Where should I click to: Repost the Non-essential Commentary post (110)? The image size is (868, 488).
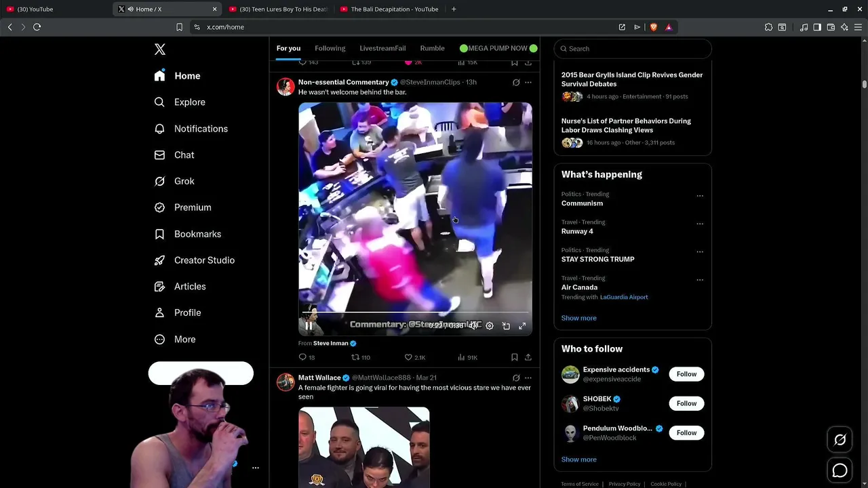point(360,357)
